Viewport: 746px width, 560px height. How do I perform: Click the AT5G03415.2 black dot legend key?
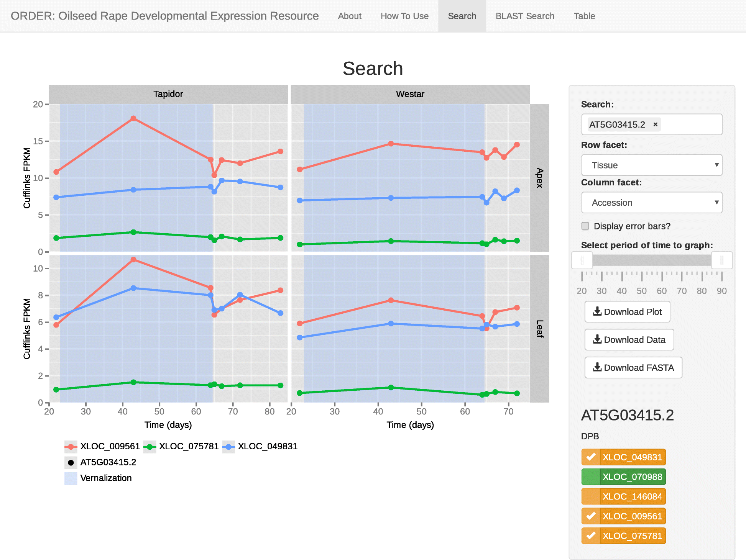71,462
